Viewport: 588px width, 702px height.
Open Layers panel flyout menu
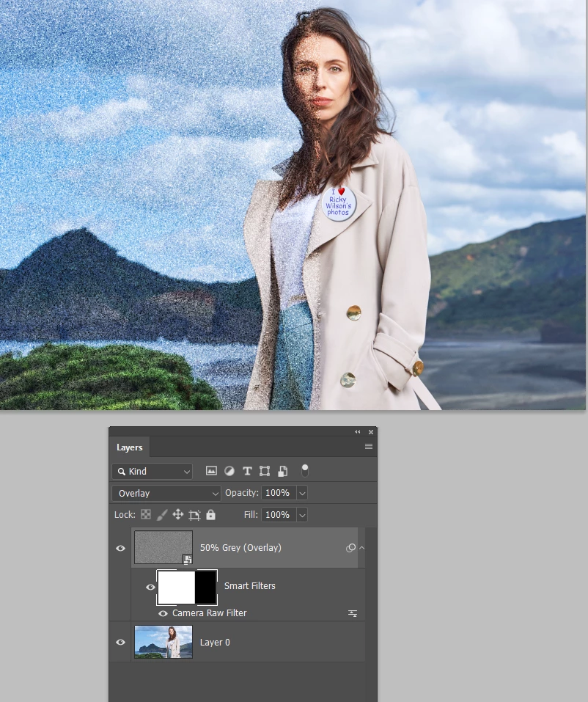click(x=369, y=447)
